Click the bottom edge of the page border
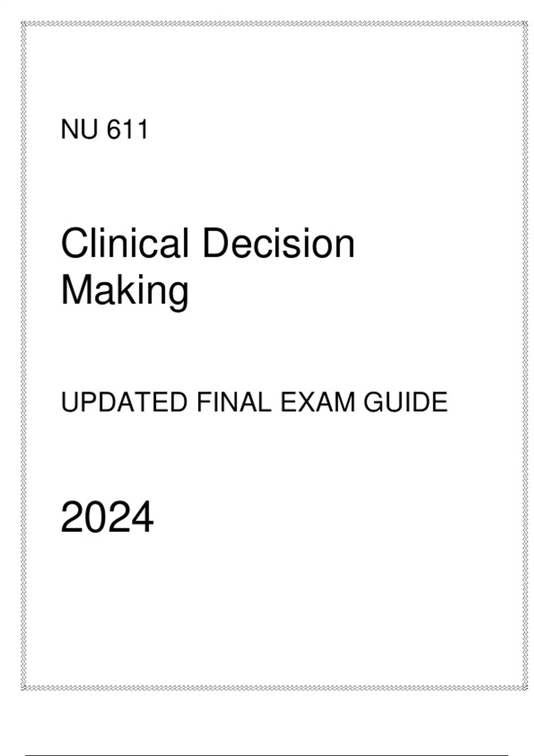 pyautogui.click(x=274, y=688)
